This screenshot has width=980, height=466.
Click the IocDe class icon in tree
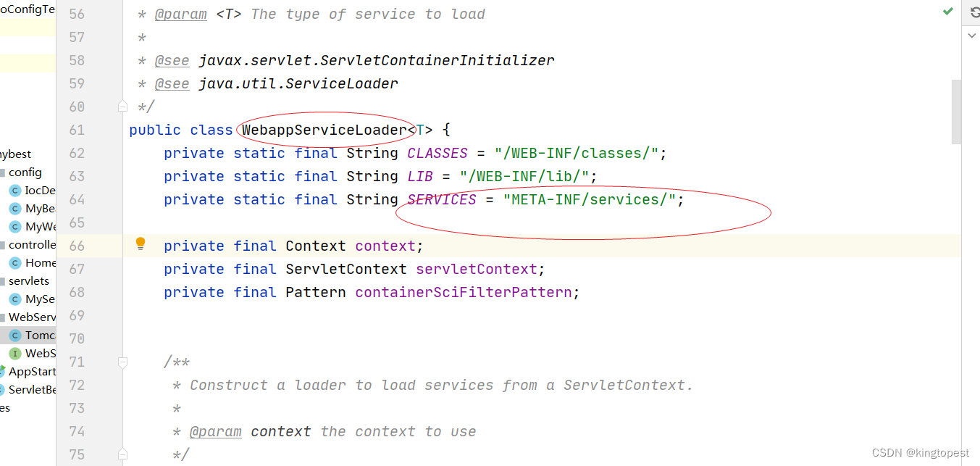click(x=14, y=191)
